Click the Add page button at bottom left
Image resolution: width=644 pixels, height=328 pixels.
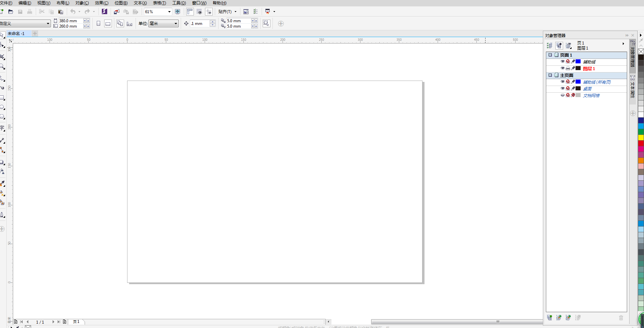(16, 322)
